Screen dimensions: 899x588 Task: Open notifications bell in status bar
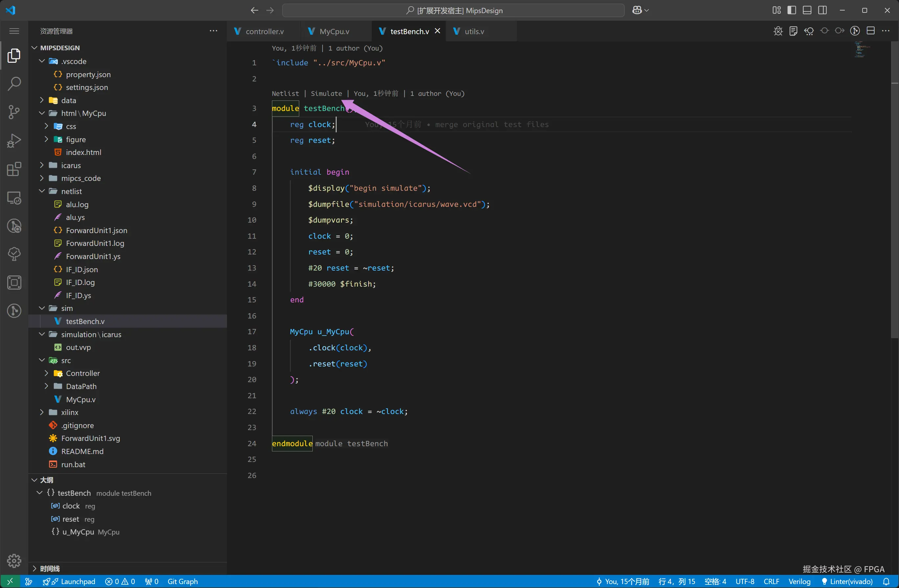point(887,581)
